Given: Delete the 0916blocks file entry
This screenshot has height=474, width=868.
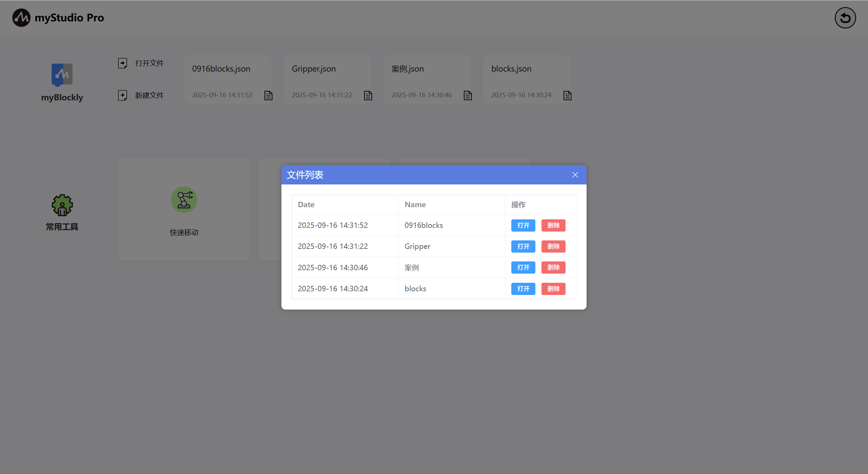Looking at the screenshot, I should tap(553, 225).
